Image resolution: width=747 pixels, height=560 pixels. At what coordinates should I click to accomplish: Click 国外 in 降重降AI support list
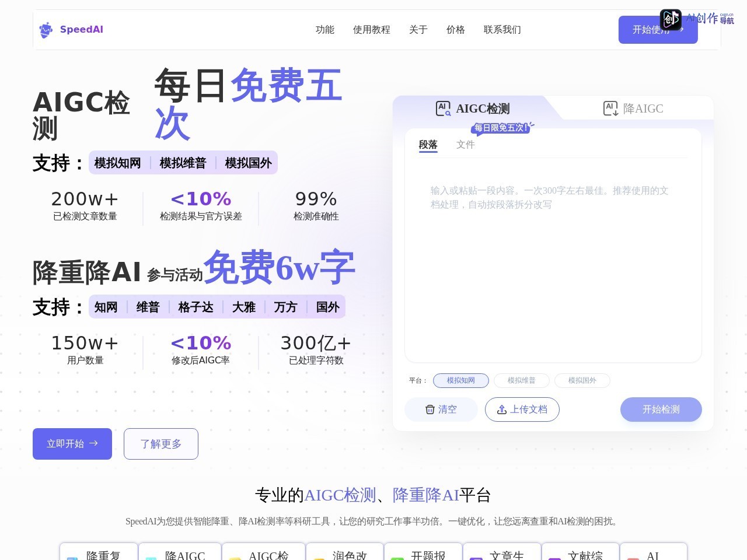328,307
